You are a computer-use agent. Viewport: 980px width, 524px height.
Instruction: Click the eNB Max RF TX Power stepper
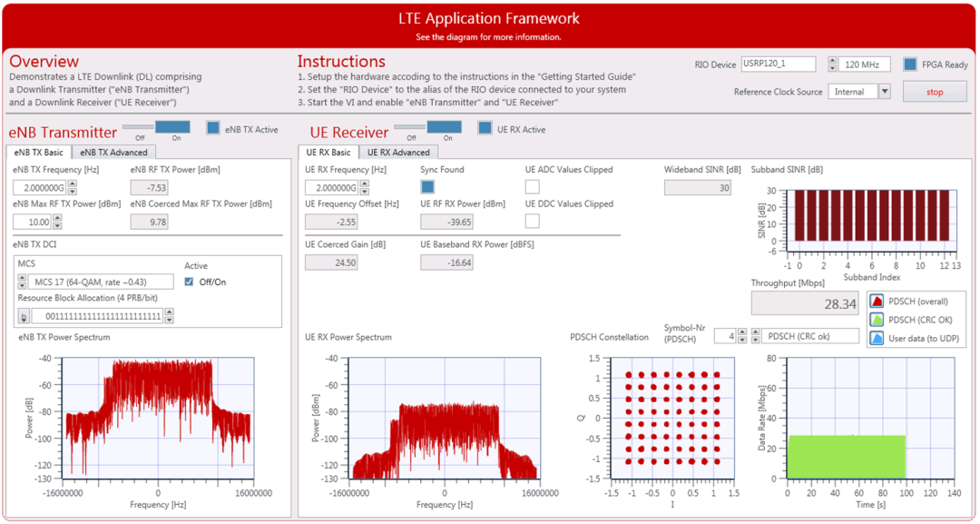point(57,222)
